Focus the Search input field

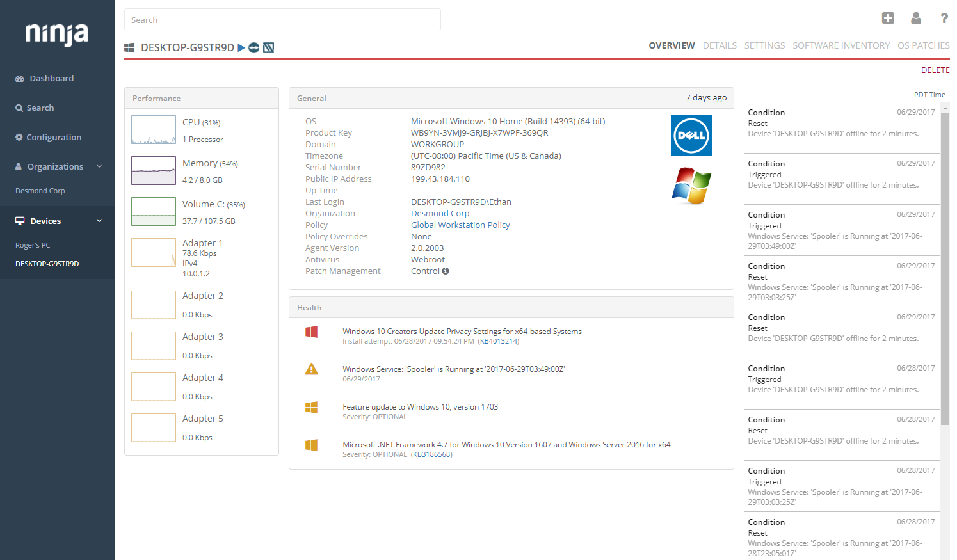click(282, 20)
